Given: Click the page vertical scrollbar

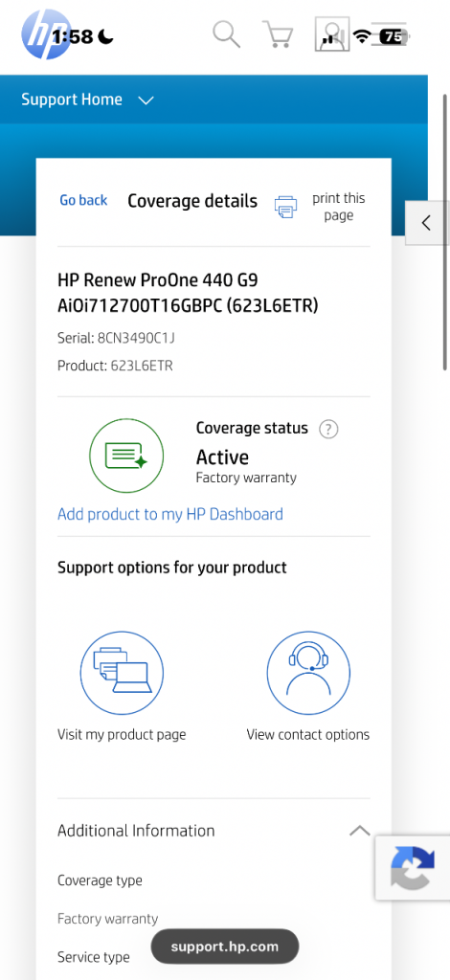Looking at the screenshot, I should tap(445, 232).
